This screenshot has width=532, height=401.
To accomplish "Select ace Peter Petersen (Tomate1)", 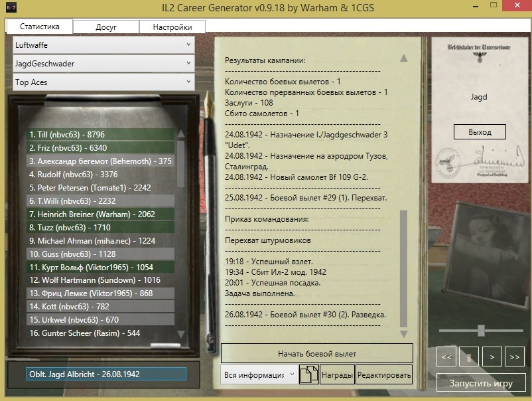I will 100,187.
